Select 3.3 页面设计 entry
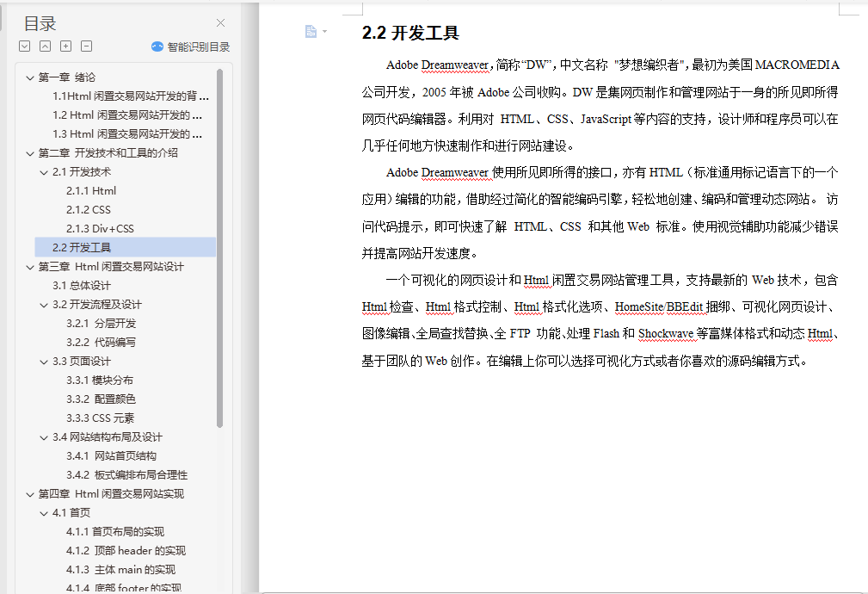 coord(82,362)
